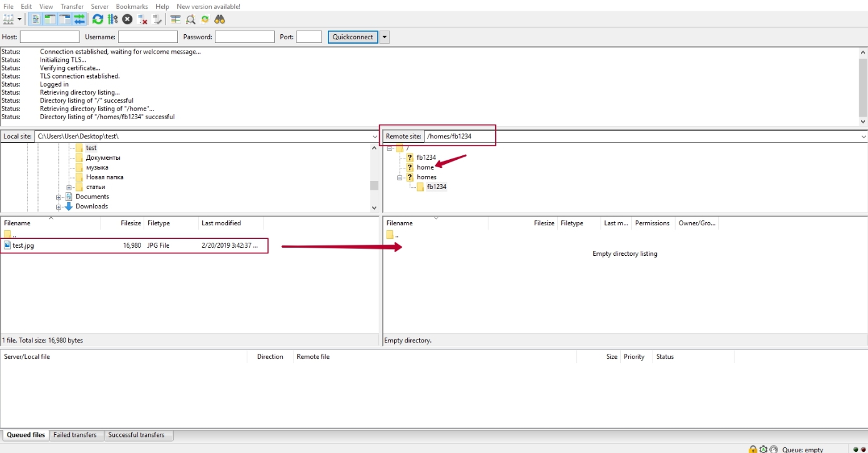Open the 'New version available!' menu
This screenshot has width=868, height=453.
(209, 6)
